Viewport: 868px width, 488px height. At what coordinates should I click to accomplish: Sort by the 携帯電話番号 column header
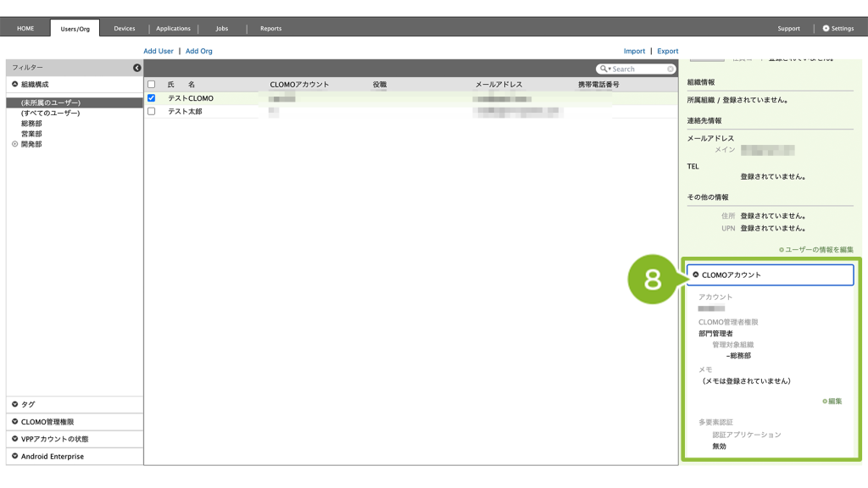(x=599, y=85)
